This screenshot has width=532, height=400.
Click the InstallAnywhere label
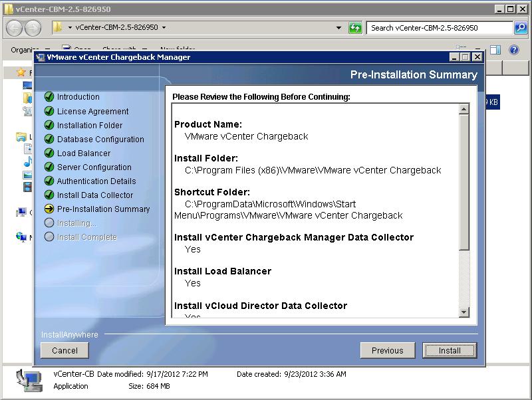pos(70,335)
